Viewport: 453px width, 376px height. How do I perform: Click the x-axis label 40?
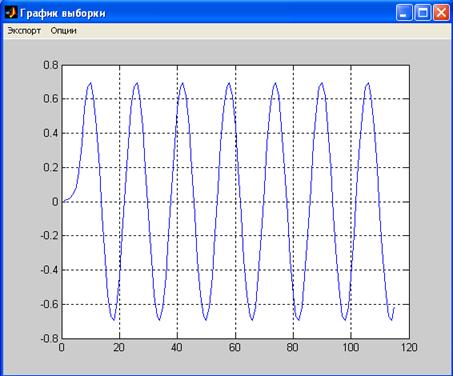[x=177, y=348]
